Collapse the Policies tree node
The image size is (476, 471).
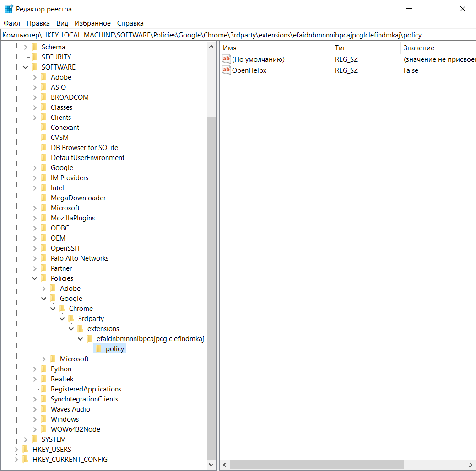(34, 278)
